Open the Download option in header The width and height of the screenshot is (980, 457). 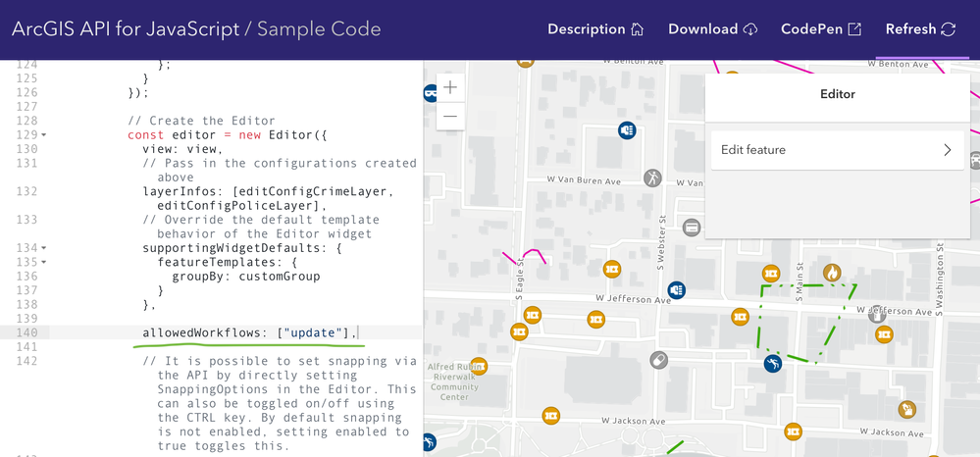coord(713,29)
